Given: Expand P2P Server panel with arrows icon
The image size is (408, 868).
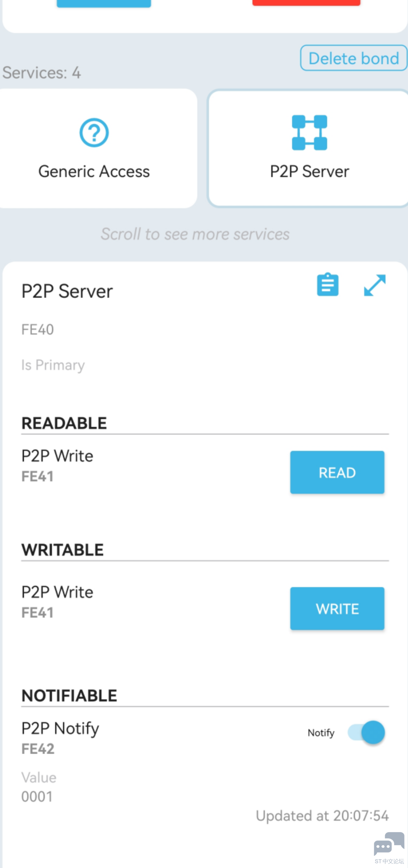Looking at the screenshot, I should point(375,285).
